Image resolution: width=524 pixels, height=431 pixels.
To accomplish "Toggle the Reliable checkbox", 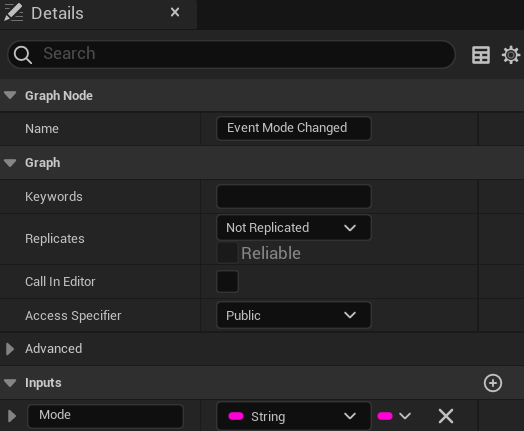I will [227, 253].
